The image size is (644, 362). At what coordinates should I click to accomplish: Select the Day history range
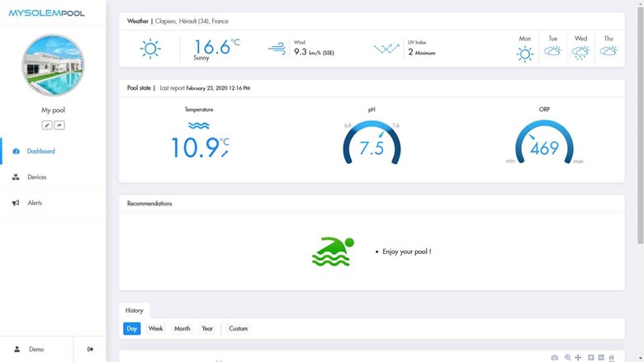click(x=131, y=328)
